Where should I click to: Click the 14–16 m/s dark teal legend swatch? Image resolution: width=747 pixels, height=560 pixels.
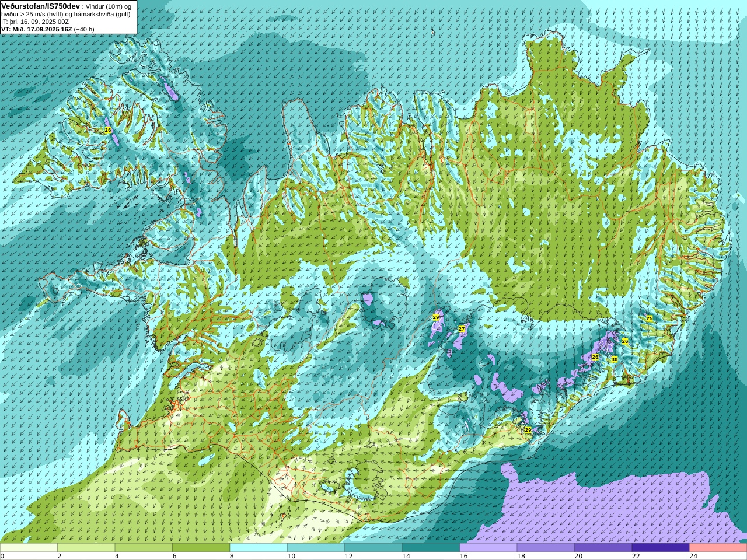pos(431,548)
